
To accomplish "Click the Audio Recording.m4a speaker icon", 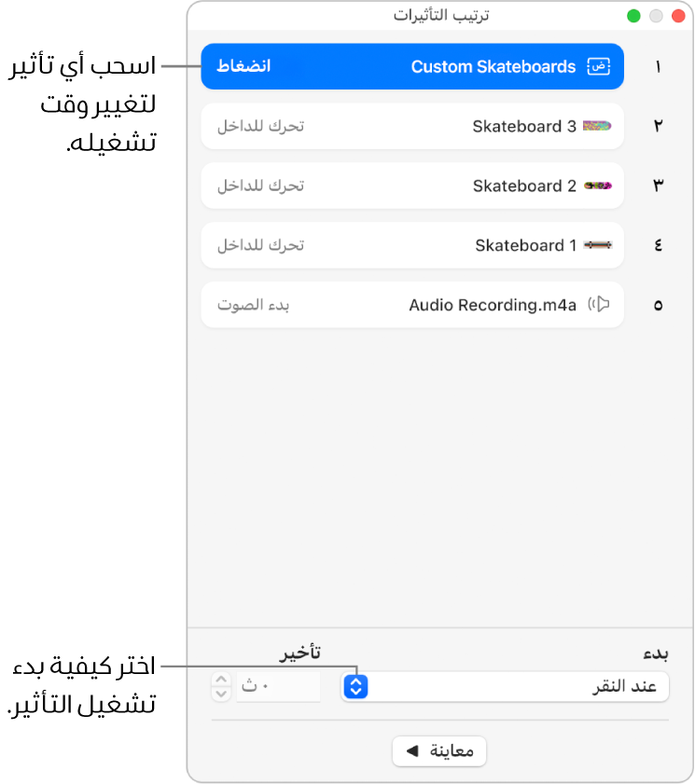I will pyautogui.click(x=599, y=304).
